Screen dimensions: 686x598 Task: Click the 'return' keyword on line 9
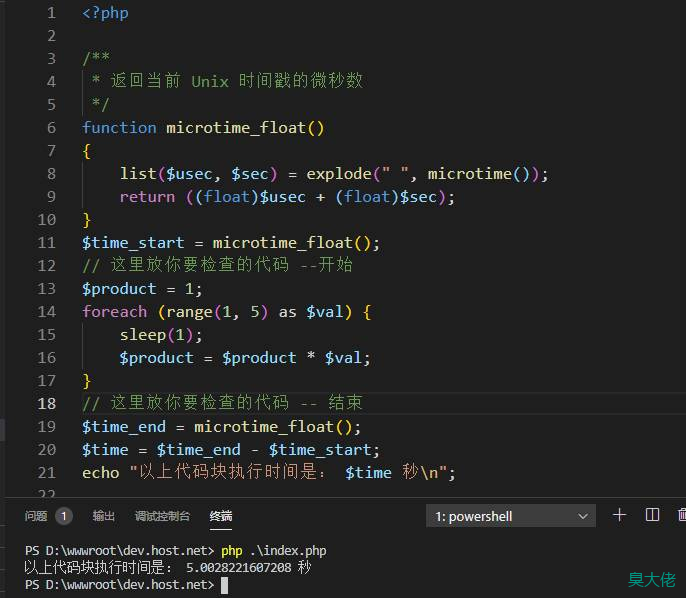pos(147,197)
